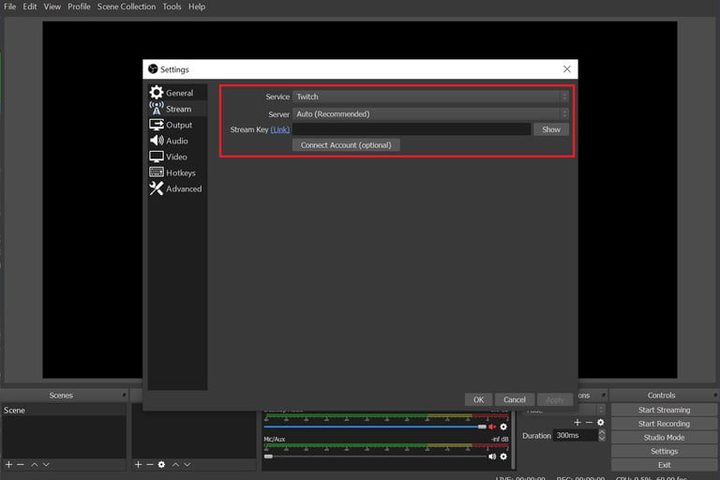
Task: Open the Server dropdown Auto (Recommended)
Action: pos(430,114)
